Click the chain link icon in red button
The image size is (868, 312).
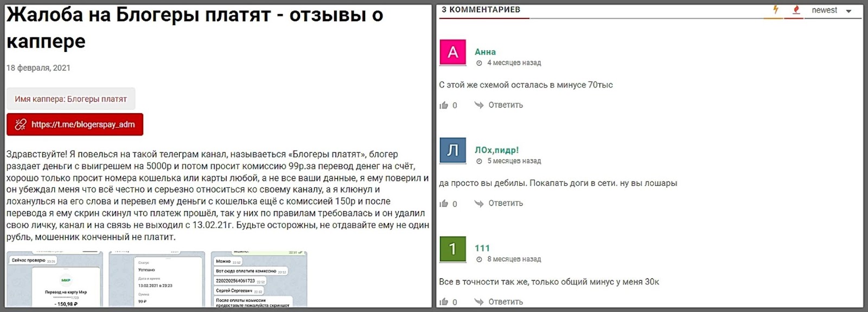coord(21,125)
